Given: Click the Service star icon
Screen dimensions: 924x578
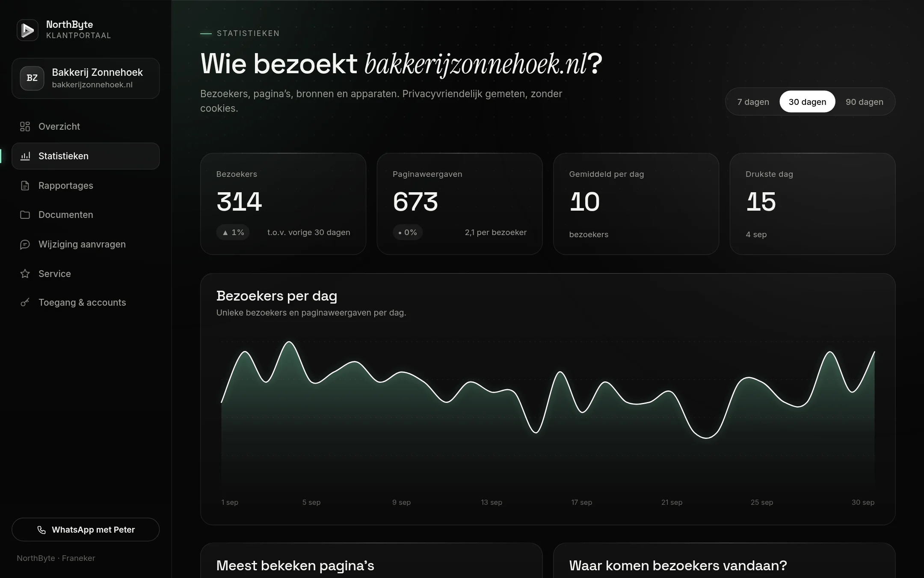Looking at the screenshot, I should click(x=25, y=274).
